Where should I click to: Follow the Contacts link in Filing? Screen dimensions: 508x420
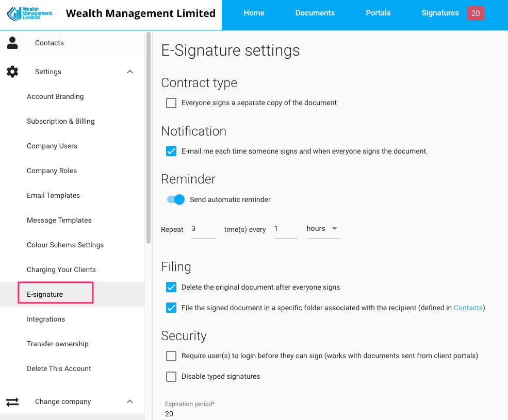[468, 308]
